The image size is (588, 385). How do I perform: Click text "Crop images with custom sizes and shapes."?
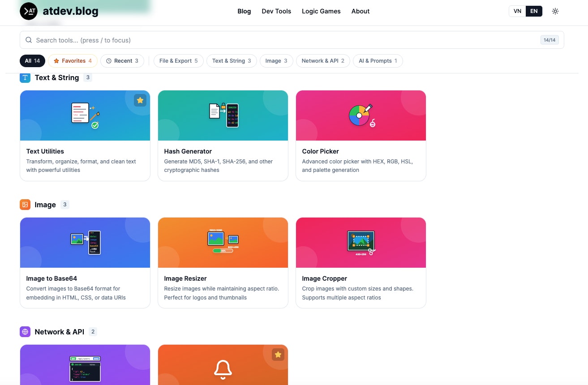tap(358, 289)
